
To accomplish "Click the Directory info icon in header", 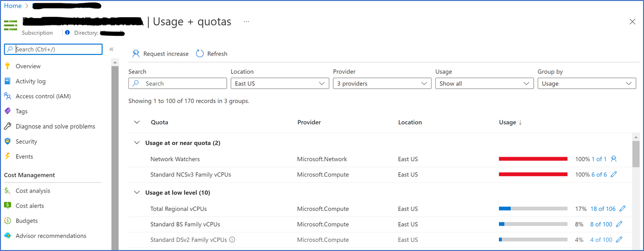I will coord(67,33).
